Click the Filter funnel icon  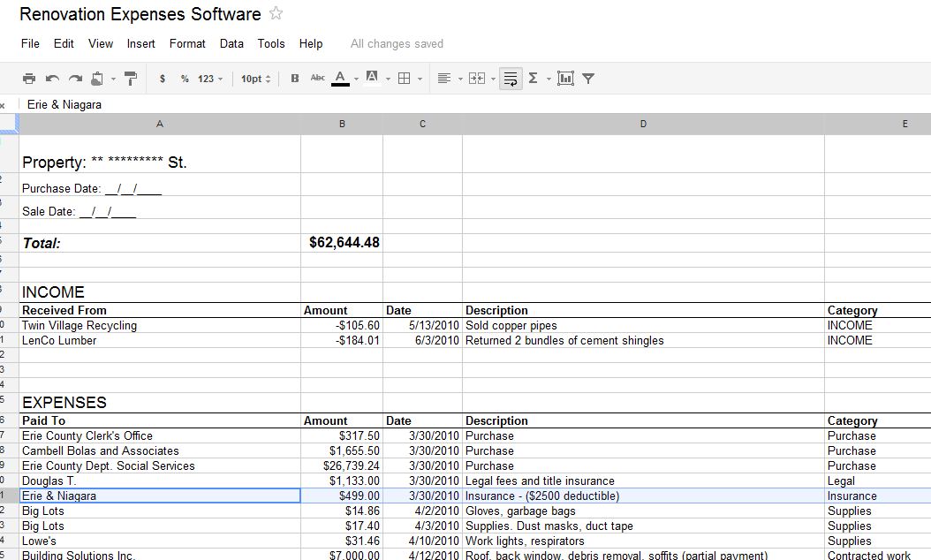[x=588, y=79]
